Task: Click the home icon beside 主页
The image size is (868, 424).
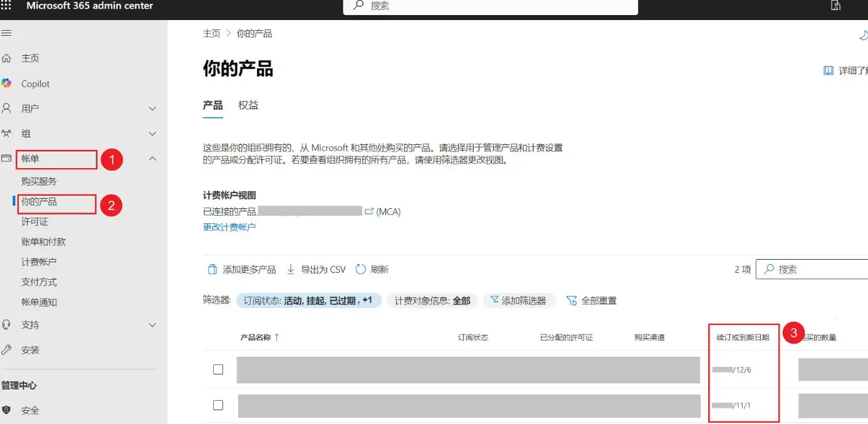Action: pos(7,58)
